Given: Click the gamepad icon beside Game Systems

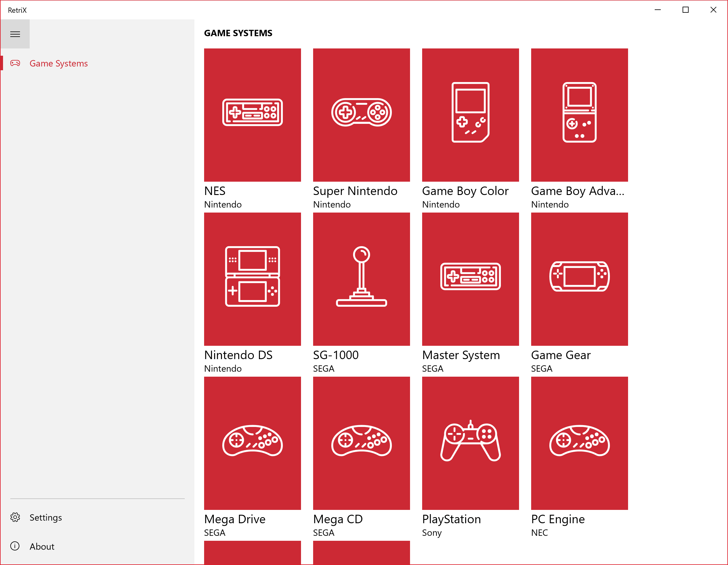Looking at the screenshot, I should pos(15,63).
